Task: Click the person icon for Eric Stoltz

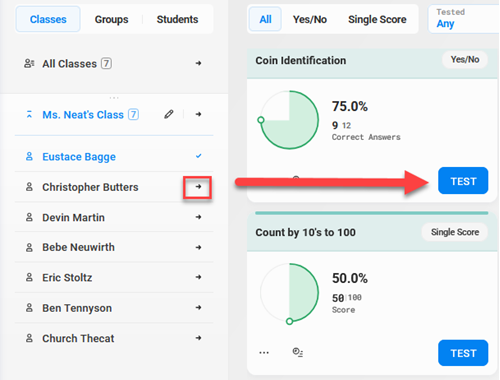Action: tap(29, 277)
